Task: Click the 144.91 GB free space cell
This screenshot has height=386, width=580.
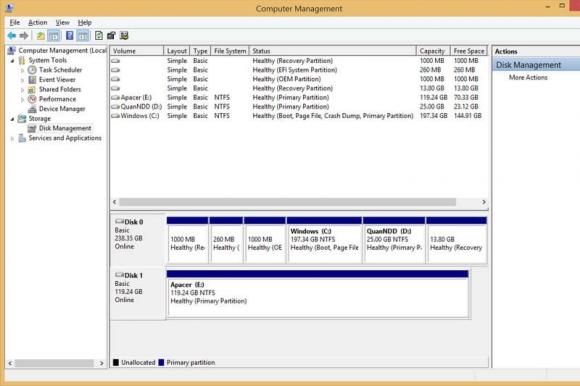Action: point(468,116)
